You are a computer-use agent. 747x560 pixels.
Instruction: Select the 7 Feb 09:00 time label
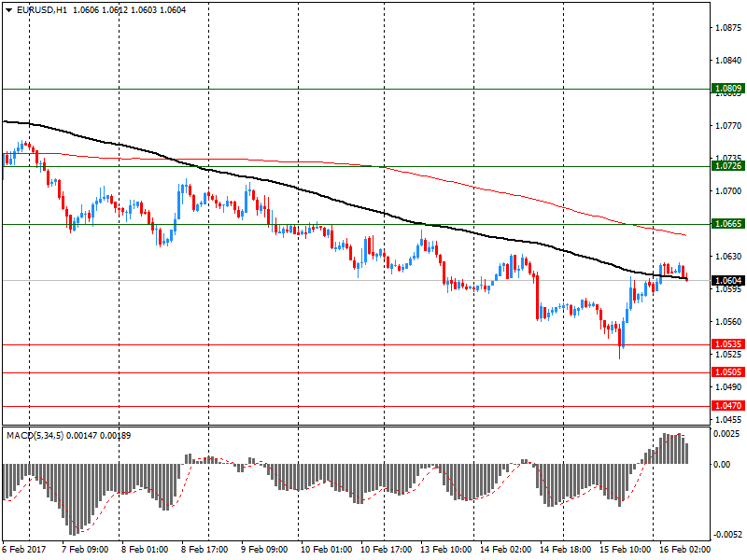tap(85, 549)
